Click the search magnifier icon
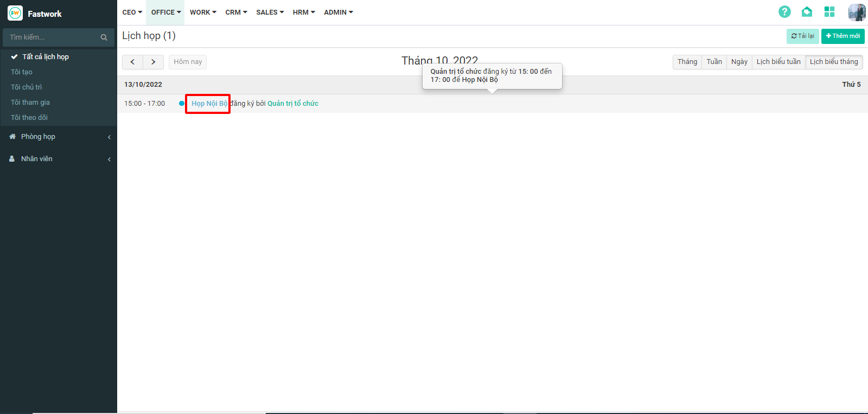The height and width of the screenshot is (414, 868). 104,37
